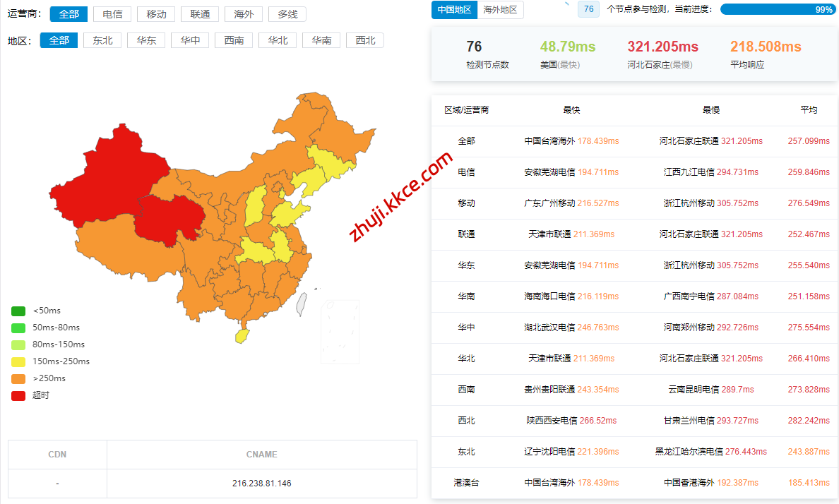Click the 电信 row in results table

(466, 172)
